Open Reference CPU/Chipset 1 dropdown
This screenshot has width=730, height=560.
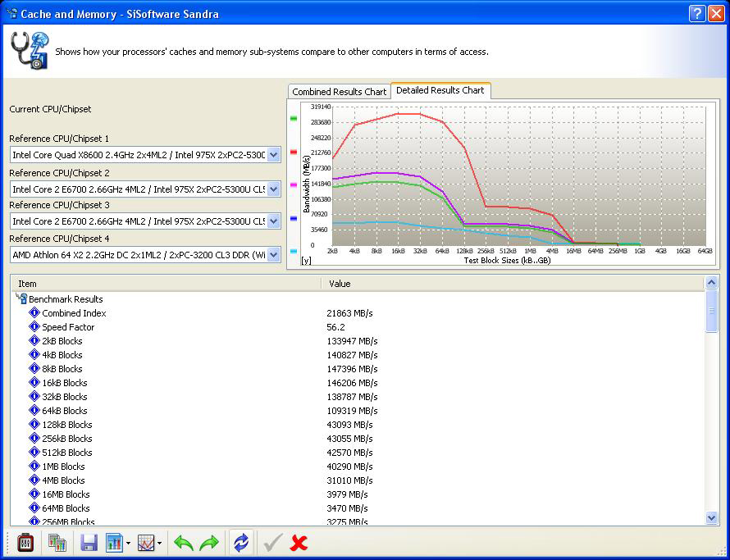point(274,154)
